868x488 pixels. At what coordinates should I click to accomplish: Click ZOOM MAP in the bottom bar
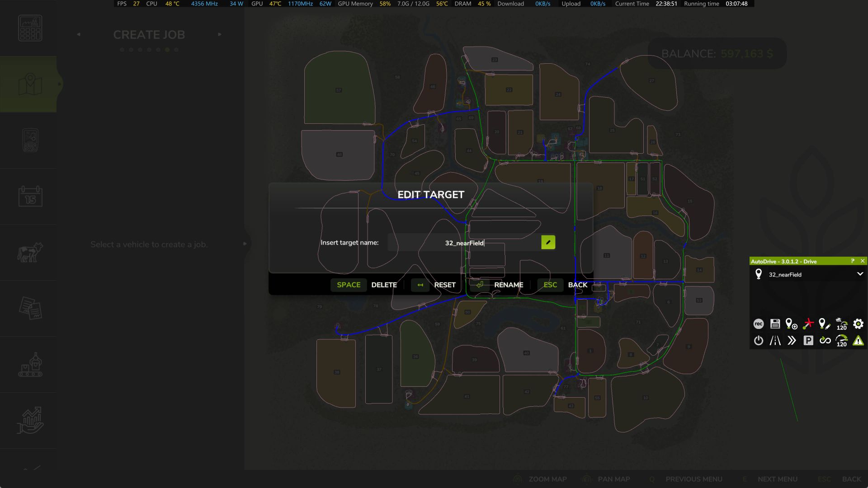(x=547, y=479)
